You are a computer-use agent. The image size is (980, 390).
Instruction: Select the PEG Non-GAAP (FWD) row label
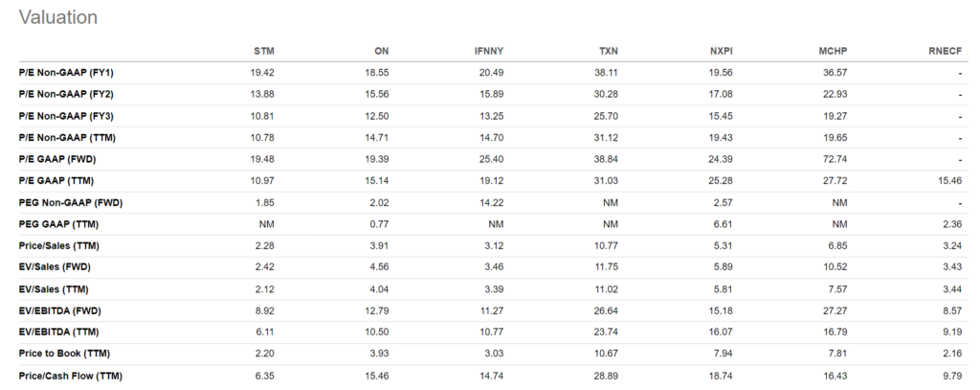(71, 202)
